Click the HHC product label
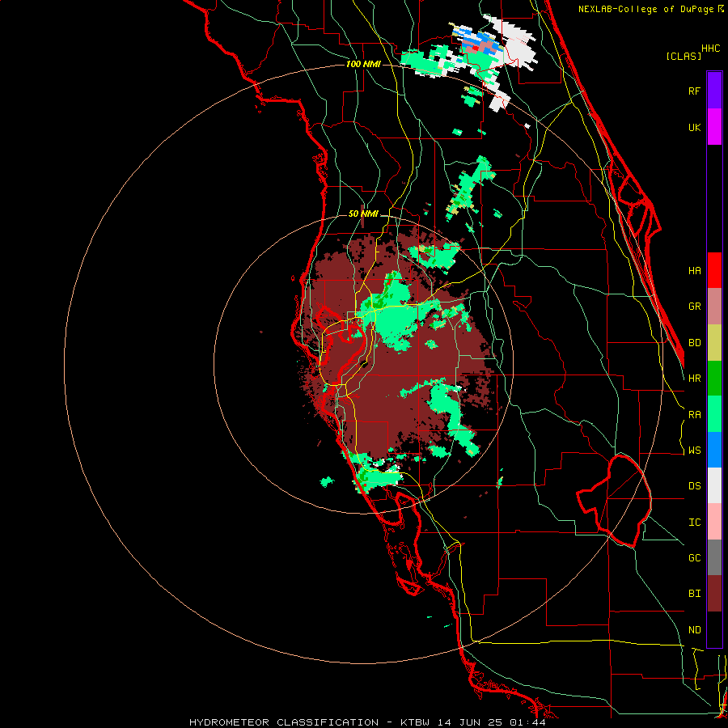This screenshot has height=728, width=728. tap(710, 49)
